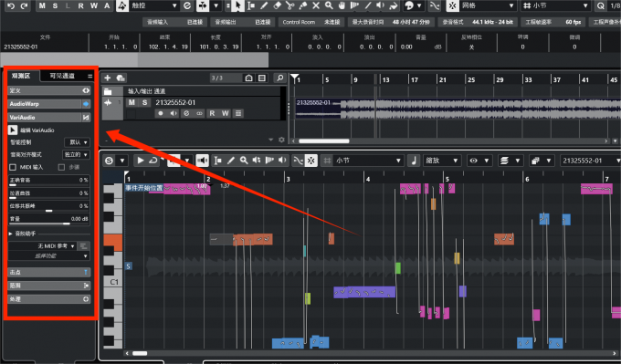Open the 定义 inspector section

49,90
